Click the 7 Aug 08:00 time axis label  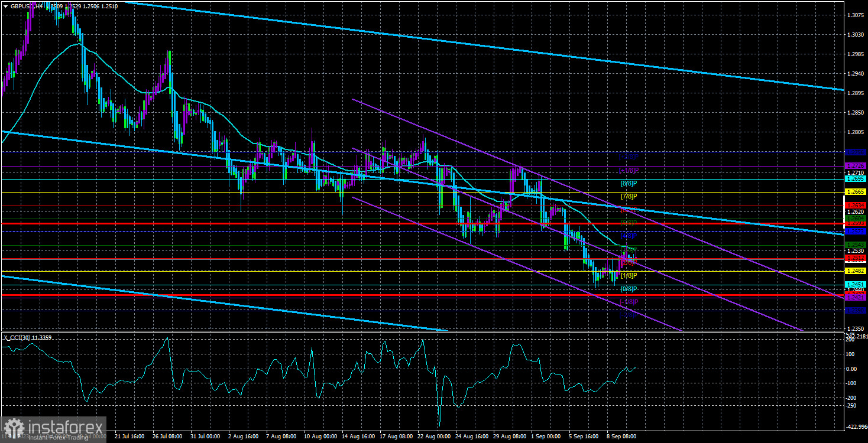(x=282, y=437)
